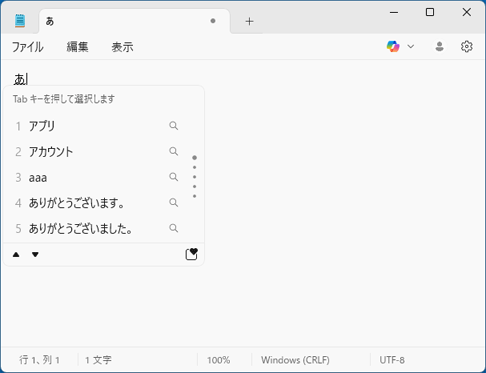Open the ファイル menu
Image resolution: width=486 pixels, height=373 pixels.
coord(28,47)
